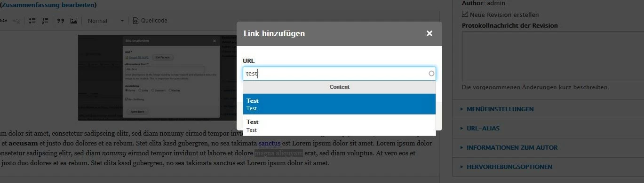Image resolution: width=644 pixels, height=183 pixels.
Task: Toggle Neue Revision erstellen checkbox
Action: pos(465,15)
